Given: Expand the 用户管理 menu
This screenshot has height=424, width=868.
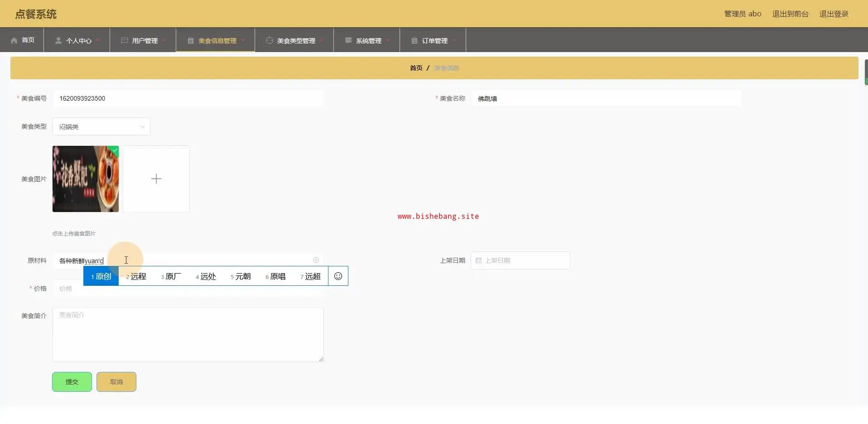Looking at the screenshot, I should click(x=144, y=40).
